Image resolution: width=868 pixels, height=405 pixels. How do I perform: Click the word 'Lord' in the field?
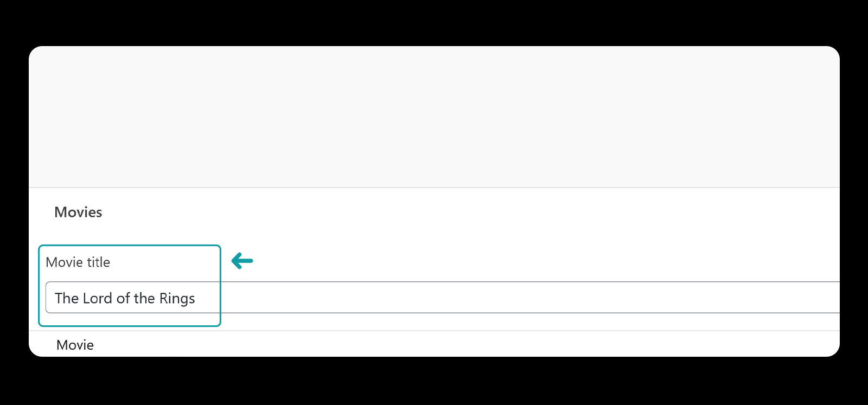[98, 298]
